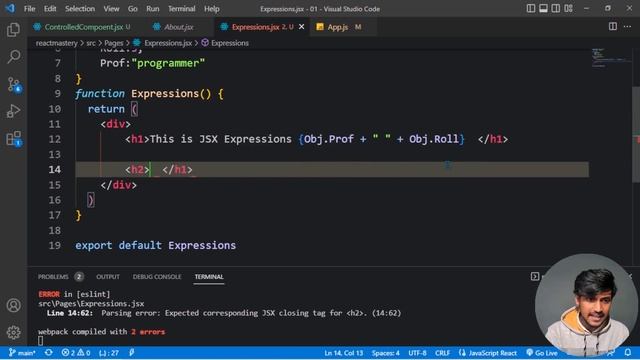The height and width of the screenshot is (360, 640).
Task: Switch to the App.js tab
Action: (x=338, y=27)
